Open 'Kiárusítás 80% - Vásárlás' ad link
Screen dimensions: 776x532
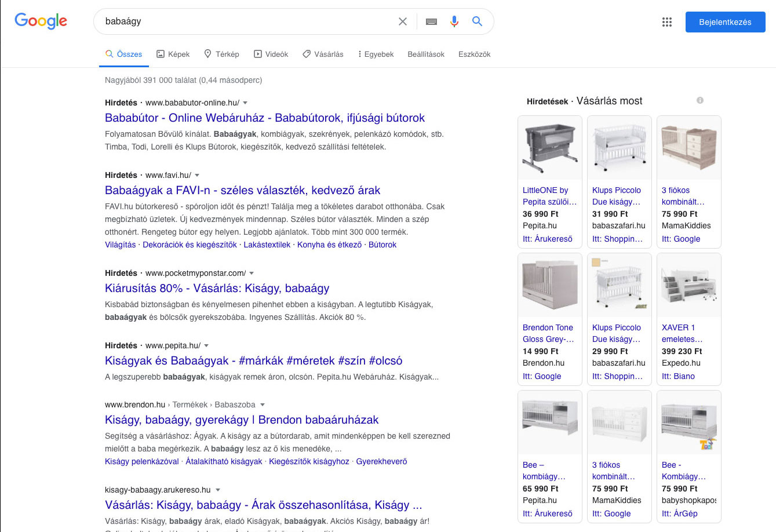click(x=217, y=288)
